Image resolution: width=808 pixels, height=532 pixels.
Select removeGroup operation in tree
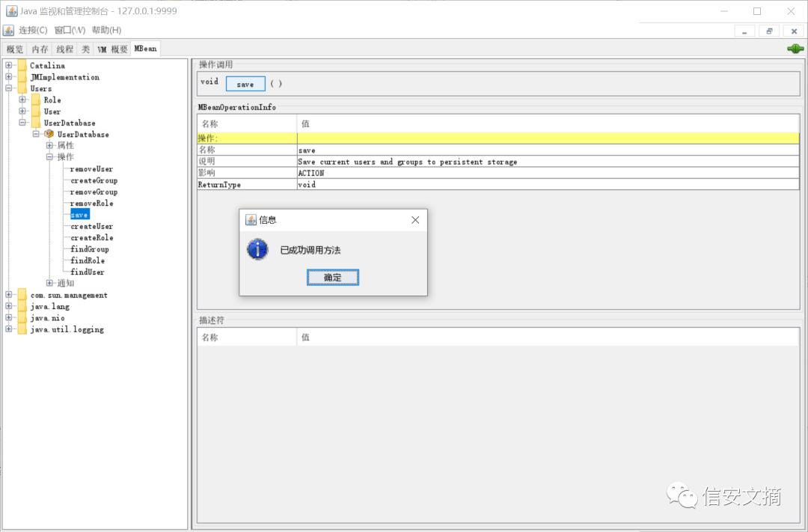94,192
